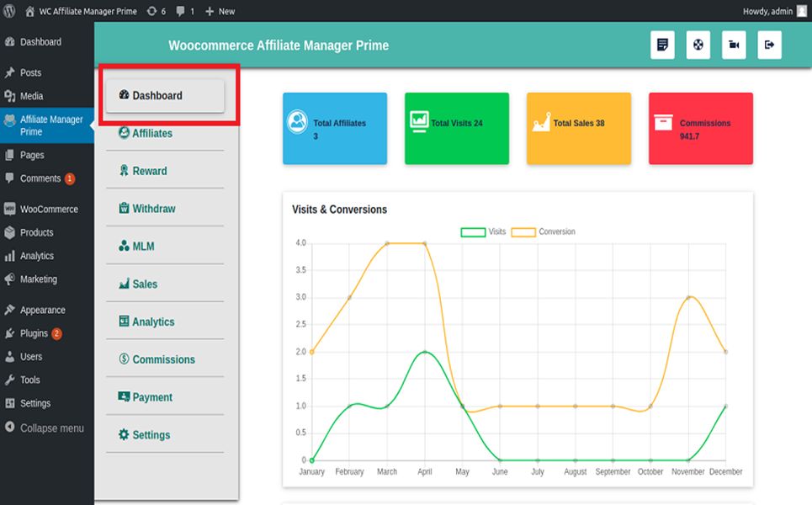Open the updates icon showing 6
This screenshot has height=505, width=812.
pos(156,11)
